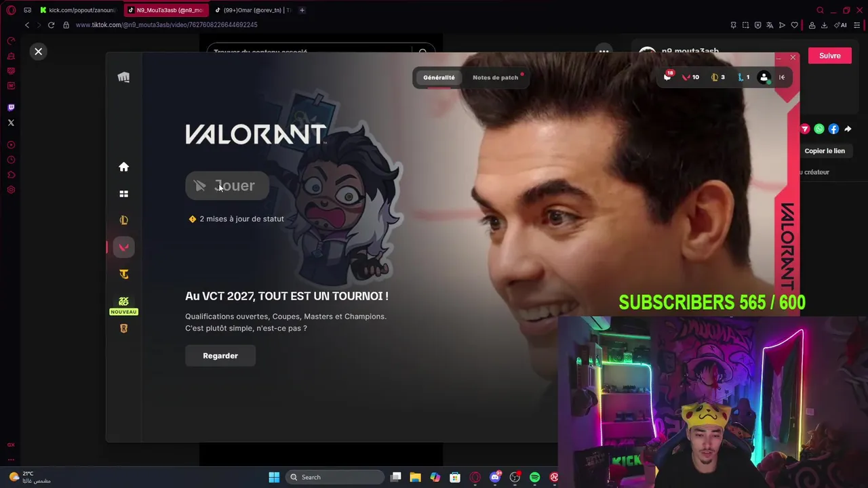The width and height of the screenshot is (868, 488).
Task: Share via the red paper-plane icon
Action: pyautogui.click(x=805, y=129)
